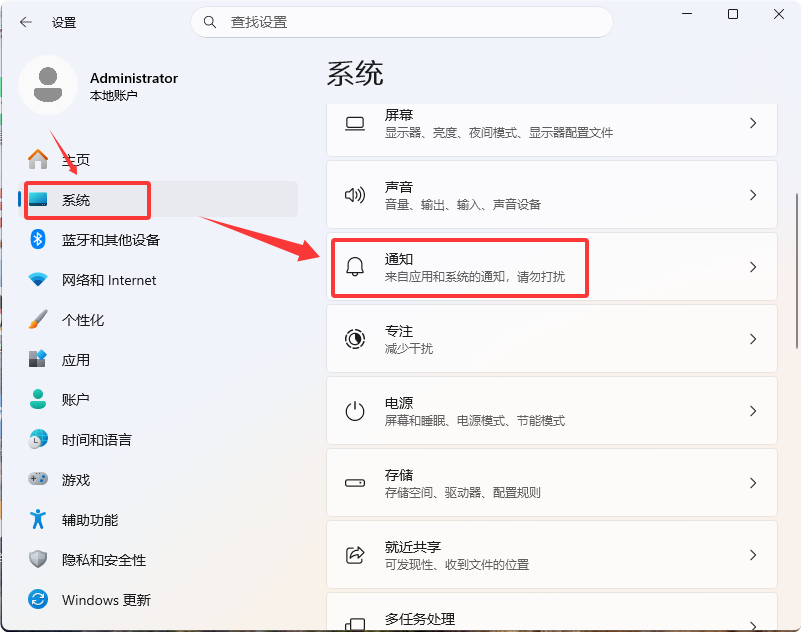The width and height of the screenshot is (801, 632).
Task: Open 专注 focus settings
Action: 552,339
